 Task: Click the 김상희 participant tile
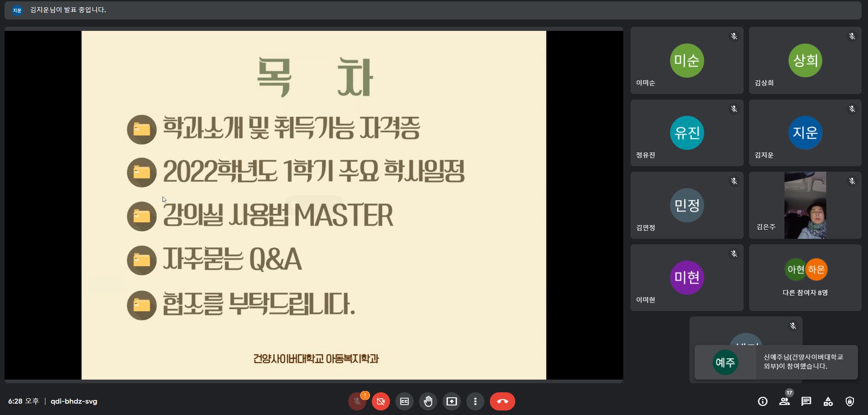tap(805, 60)
